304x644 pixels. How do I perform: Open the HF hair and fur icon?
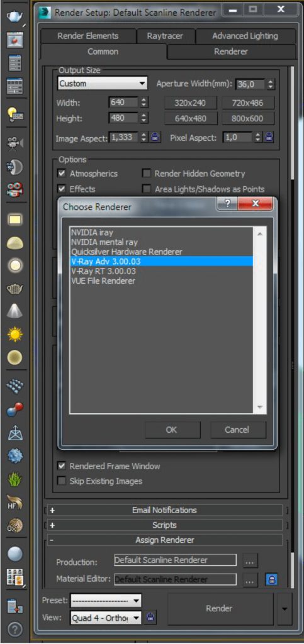14,502
